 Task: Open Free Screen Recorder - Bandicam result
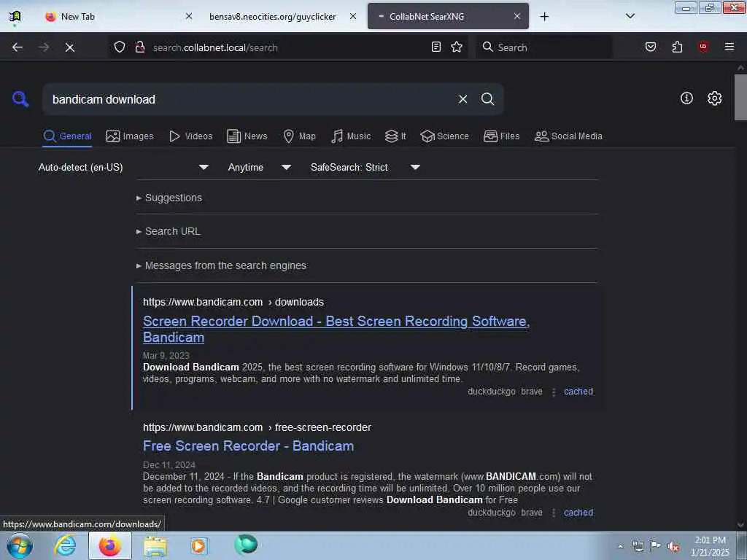(248, 446)
